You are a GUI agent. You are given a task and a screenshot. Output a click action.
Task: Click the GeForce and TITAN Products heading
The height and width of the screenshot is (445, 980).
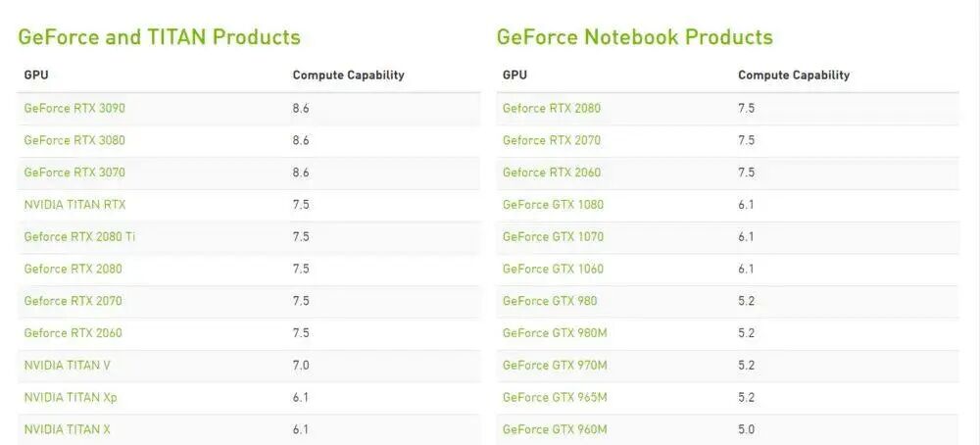pyautogui.click(x=159, y=37)
